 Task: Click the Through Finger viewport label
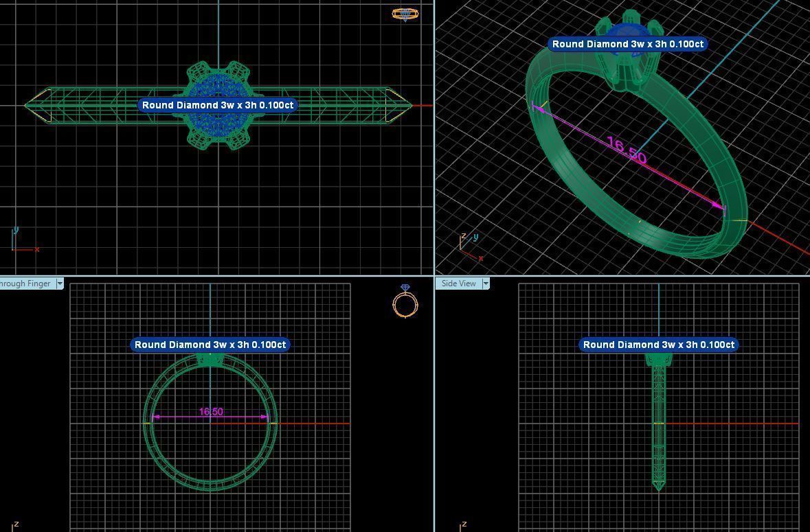coord(25,284)
